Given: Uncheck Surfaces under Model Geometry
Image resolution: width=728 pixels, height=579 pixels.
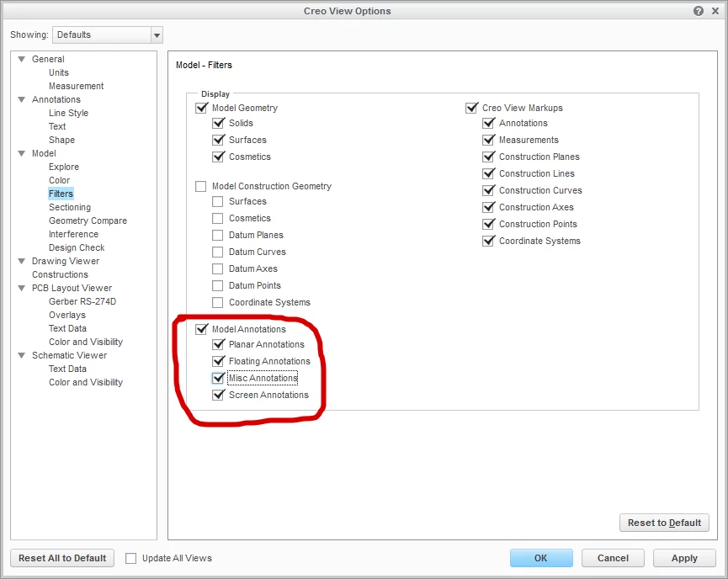Looking at the screenshot, I should (218, 140).
